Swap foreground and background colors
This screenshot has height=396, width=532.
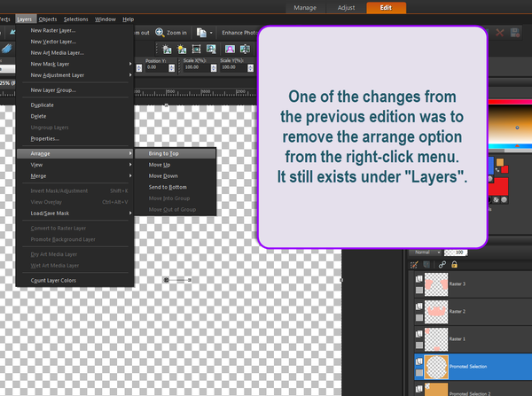click(497, 169)
